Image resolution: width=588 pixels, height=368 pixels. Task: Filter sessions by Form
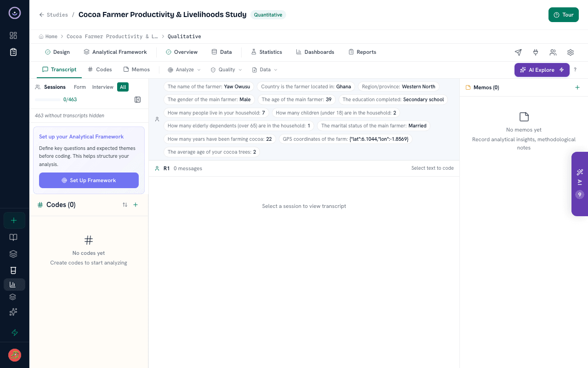pyautogui.click(x=80, y=87)
